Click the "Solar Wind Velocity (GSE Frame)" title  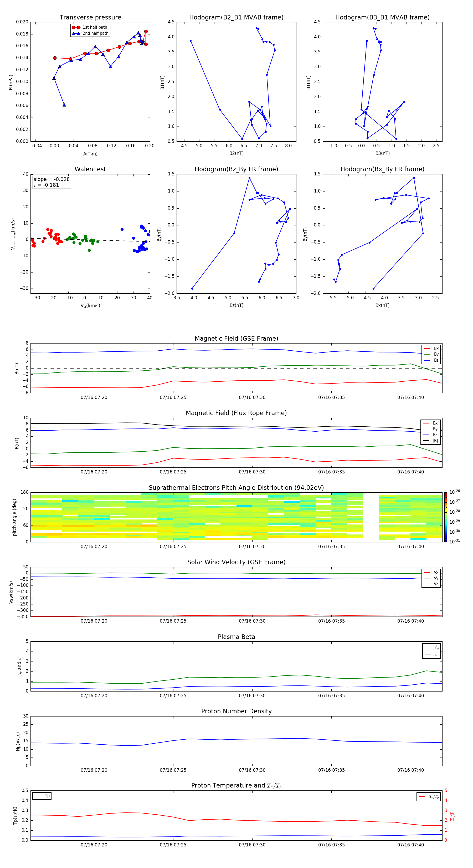236,562
